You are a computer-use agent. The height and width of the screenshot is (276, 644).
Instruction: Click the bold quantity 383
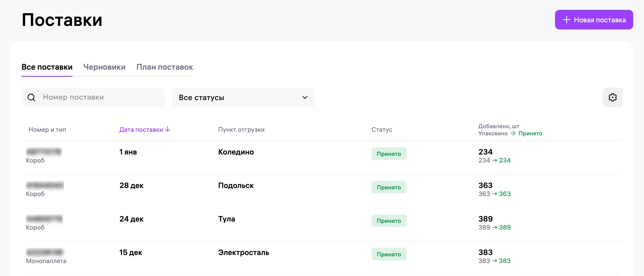coord(485,252)
